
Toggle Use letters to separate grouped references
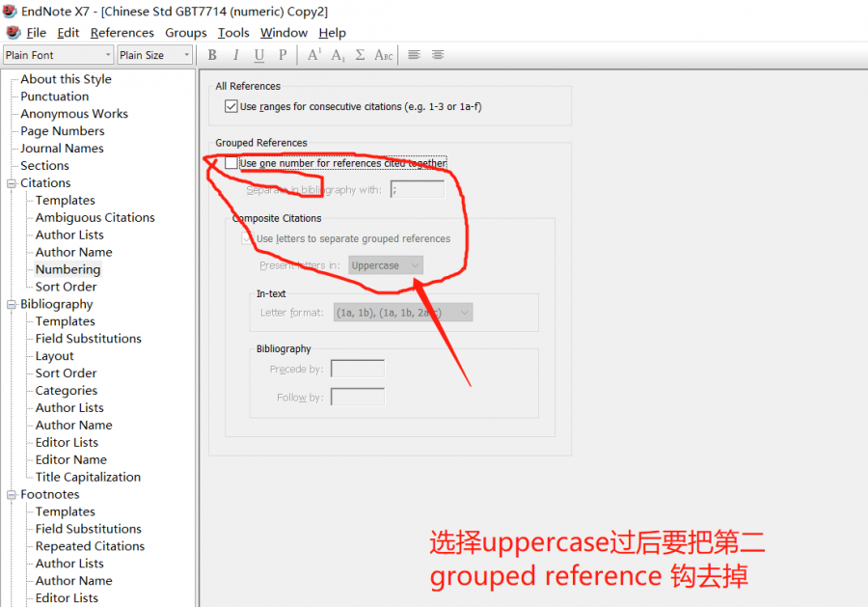pyautogui.click(x=247, y=238)
